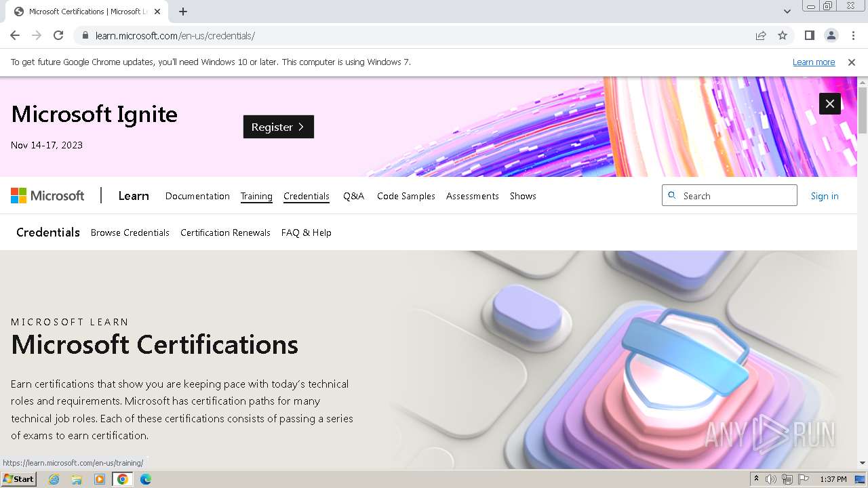Viewport: 868px width, 488px height.
Task: Open the network tray icon
Action: point(787,479)
